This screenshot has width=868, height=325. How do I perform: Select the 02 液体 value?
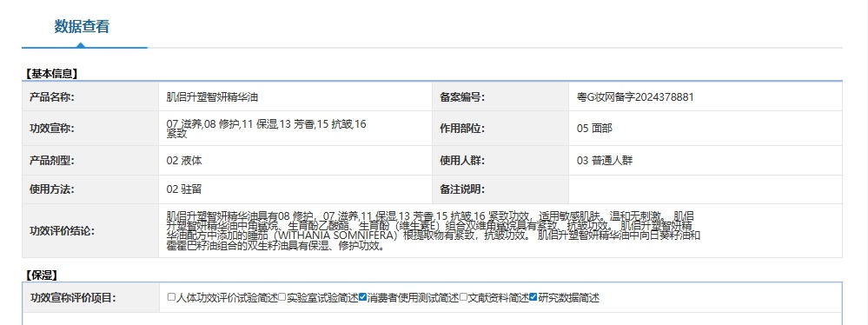coord(184,161)
